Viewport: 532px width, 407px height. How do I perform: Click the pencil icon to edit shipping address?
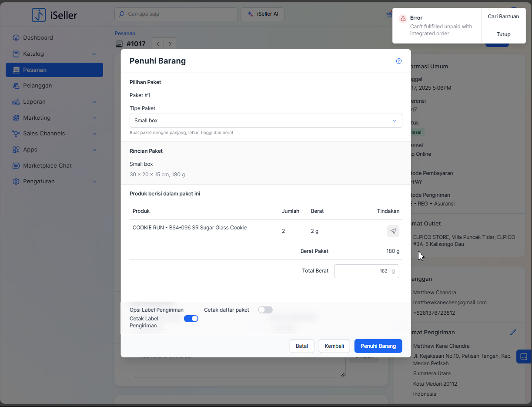(513, 332)
